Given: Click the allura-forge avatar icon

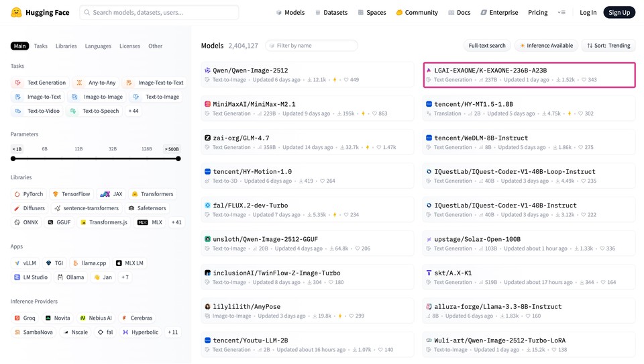Looking at the screenshot, I should (429, 306).
